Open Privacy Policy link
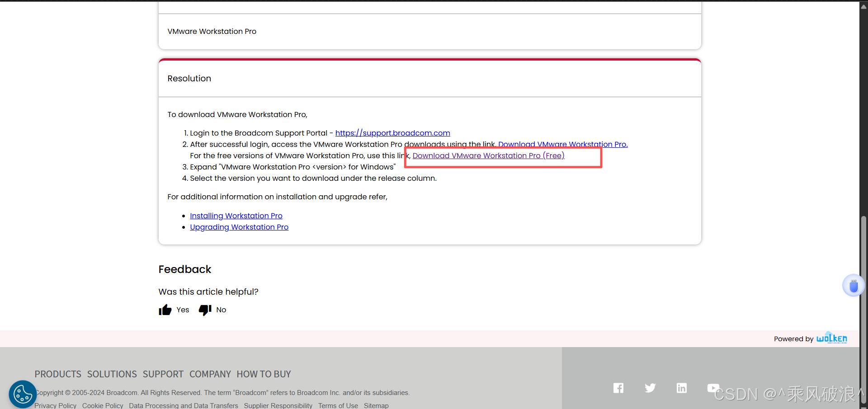Image resolution: width=868 pixels, height=409 pixels. click(56, 405)
